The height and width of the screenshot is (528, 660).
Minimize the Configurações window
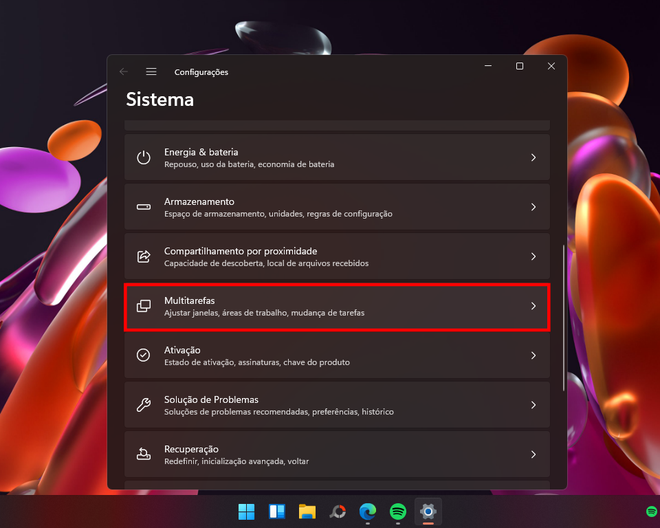pos(488,66)
